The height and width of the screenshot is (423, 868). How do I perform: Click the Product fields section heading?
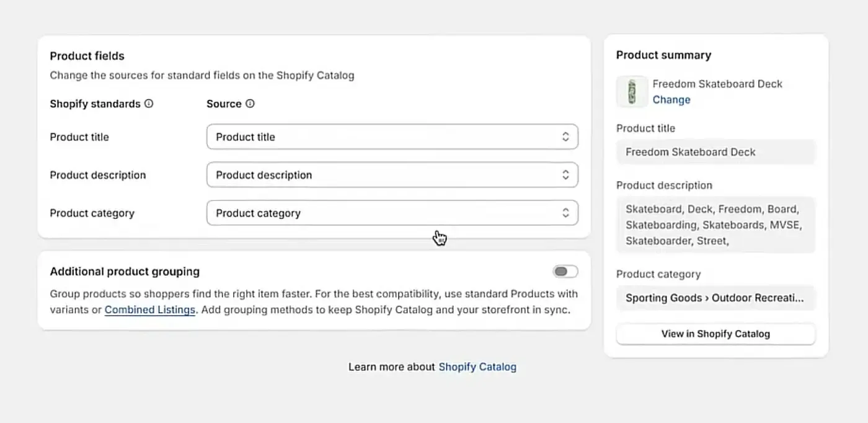click(x=87, y=56)
